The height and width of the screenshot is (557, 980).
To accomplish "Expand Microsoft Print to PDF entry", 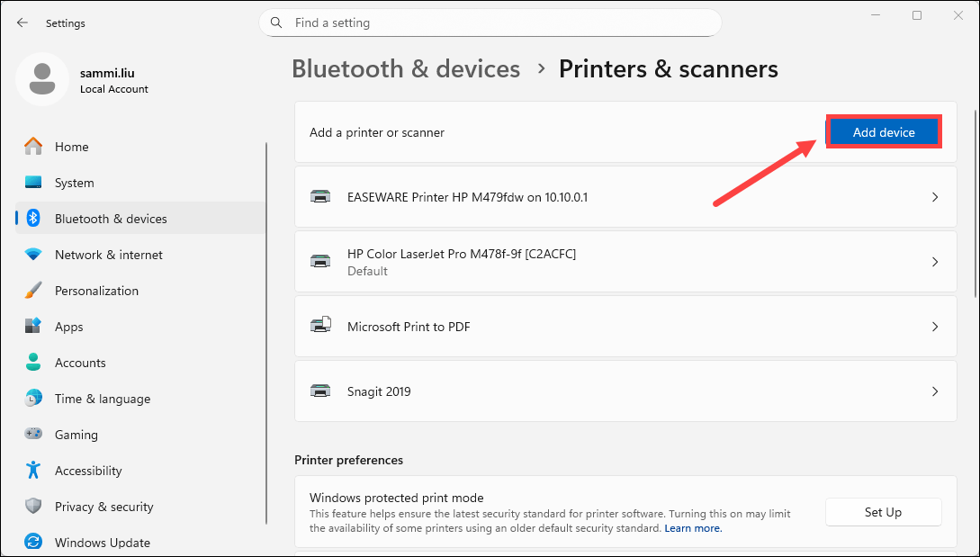I will coord(934,327).
